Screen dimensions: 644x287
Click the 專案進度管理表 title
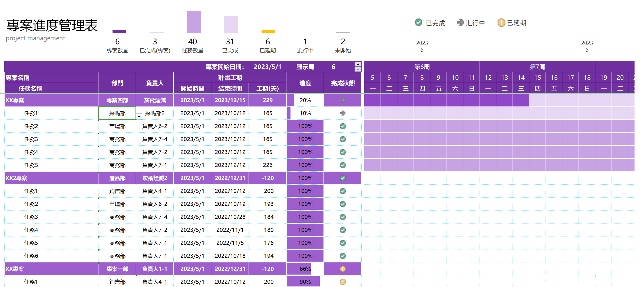pos(52,25)
